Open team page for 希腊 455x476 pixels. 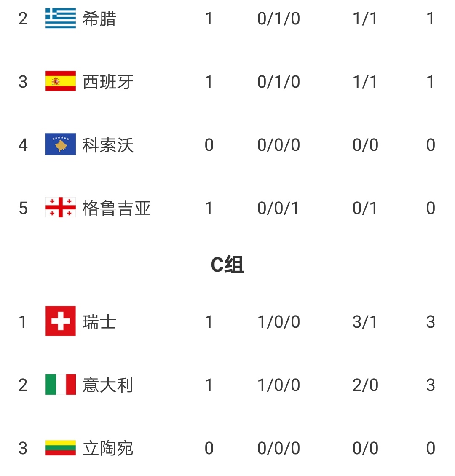(99, 19)
